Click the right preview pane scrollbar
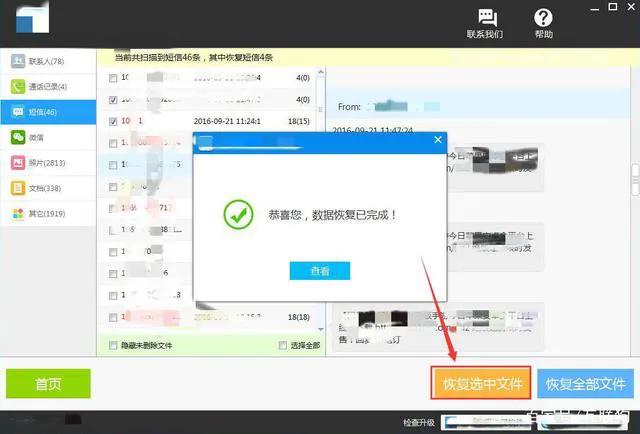Screen dimensions: 640x434 pos(636,180)
